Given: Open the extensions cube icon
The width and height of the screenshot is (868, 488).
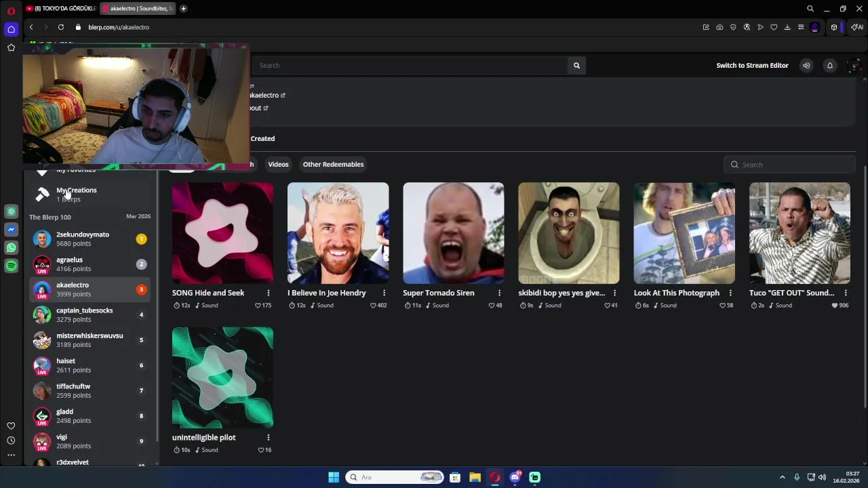Looking at the screenshot, I should tap(834, 27).
